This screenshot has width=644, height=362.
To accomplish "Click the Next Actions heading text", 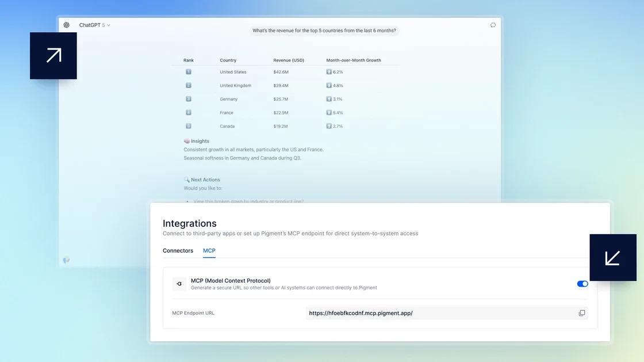I will pyautogui.click(x=205, y=180).
